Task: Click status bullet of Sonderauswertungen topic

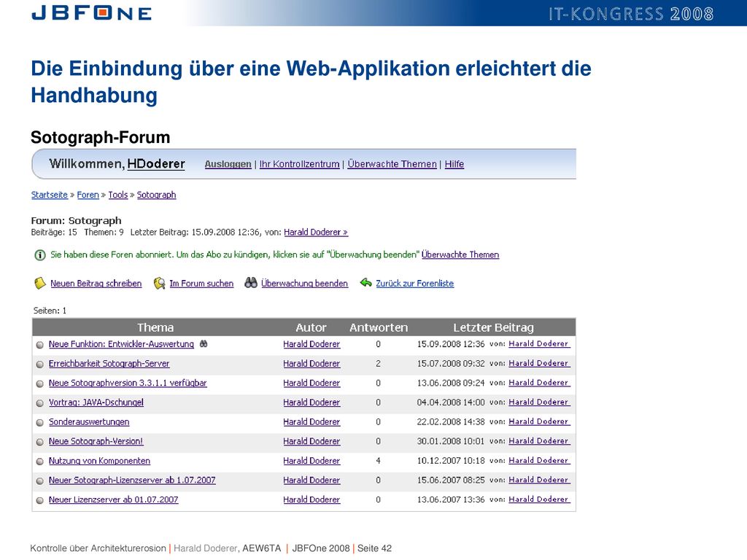Action: (x=40, y=423)
